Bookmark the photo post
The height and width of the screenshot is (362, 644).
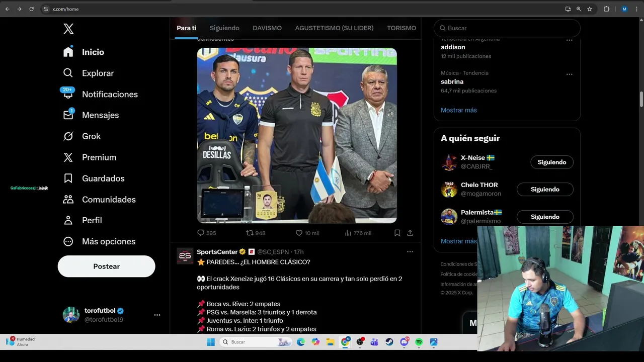pyautogui.click(x=397, y=233)
